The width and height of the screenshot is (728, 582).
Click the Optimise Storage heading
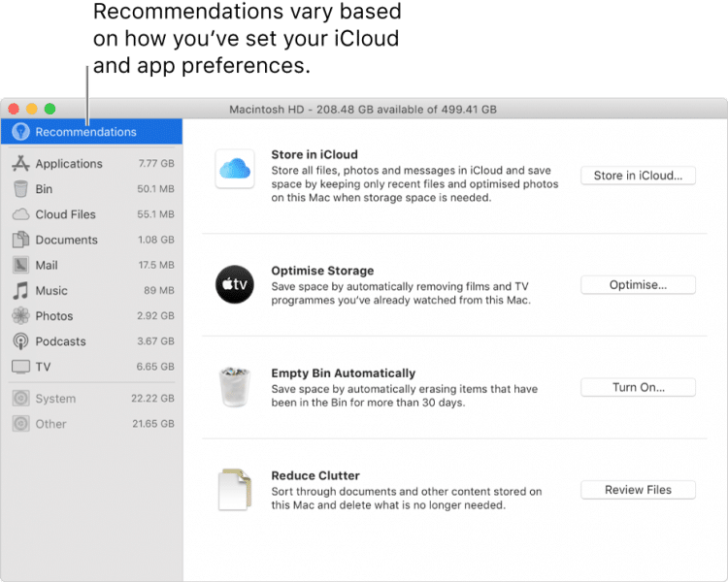[322, 271]
